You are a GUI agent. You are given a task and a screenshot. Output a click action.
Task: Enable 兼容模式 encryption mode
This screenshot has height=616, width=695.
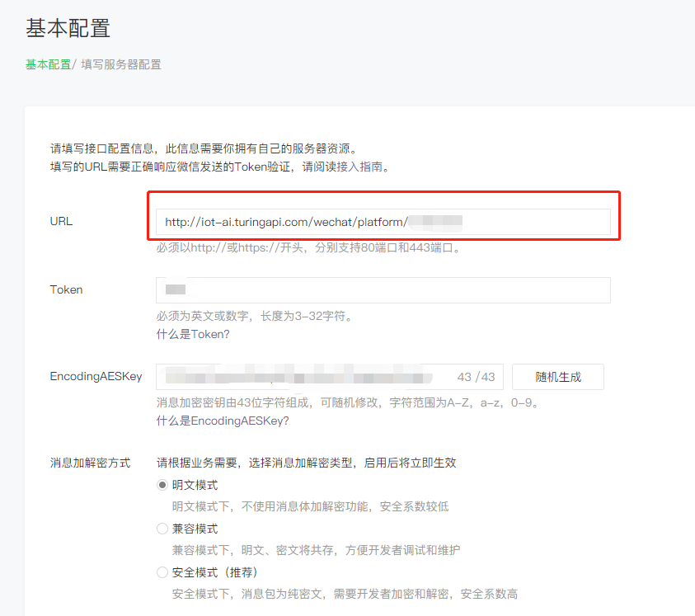click(x=162, y=528)
